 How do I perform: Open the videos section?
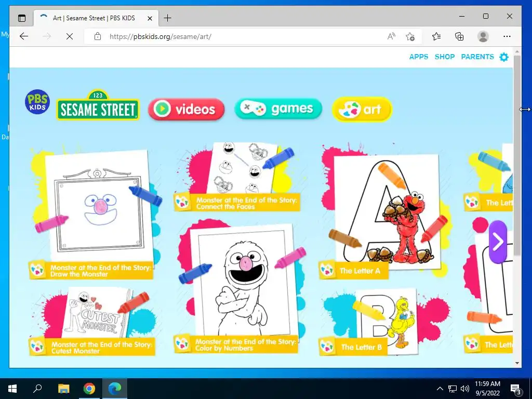pyautogui.click(x=187, y=109)
